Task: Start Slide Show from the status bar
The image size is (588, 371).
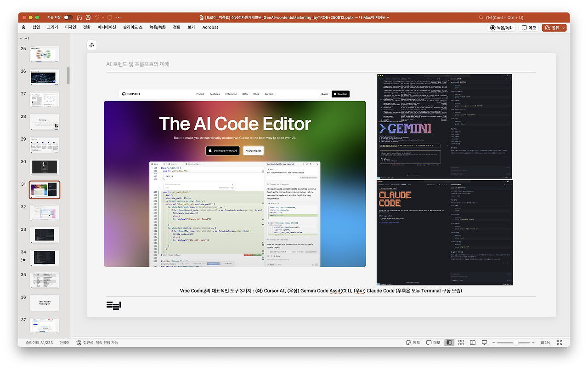Action: click(x=484, y=342)
